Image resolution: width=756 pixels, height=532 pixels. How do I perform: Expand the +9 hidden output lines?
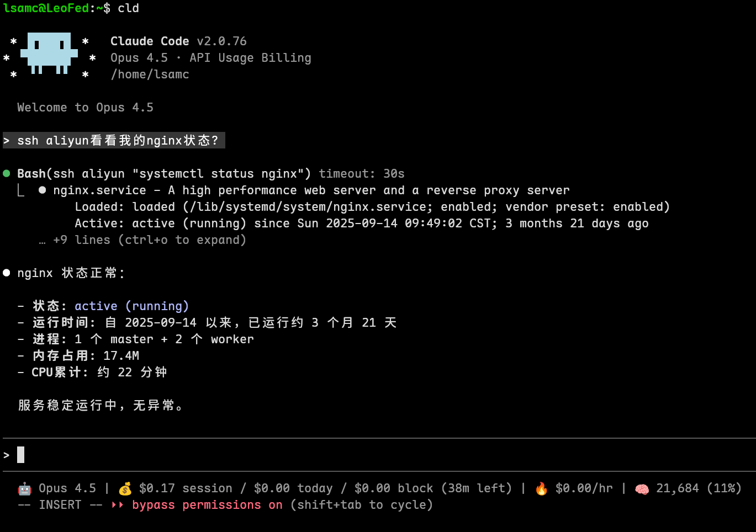tap(149, 240)
